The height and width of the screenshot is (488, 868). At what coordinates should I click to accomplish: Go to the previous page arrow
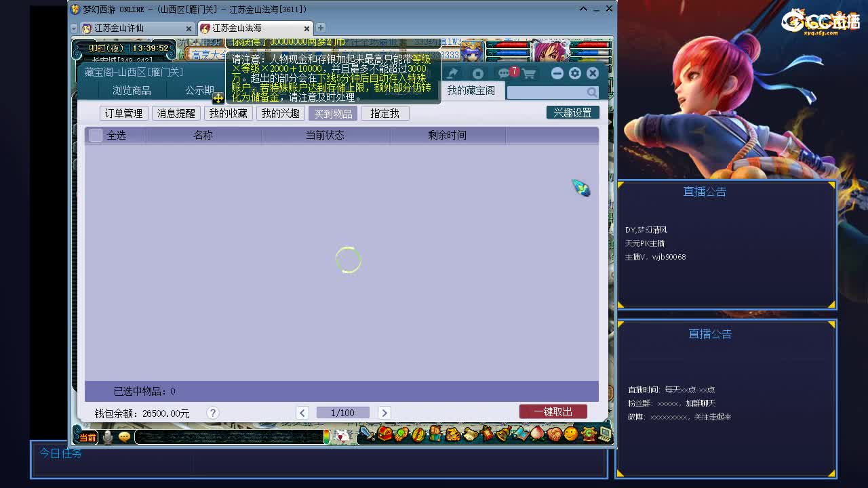click(x=302, y=413)
